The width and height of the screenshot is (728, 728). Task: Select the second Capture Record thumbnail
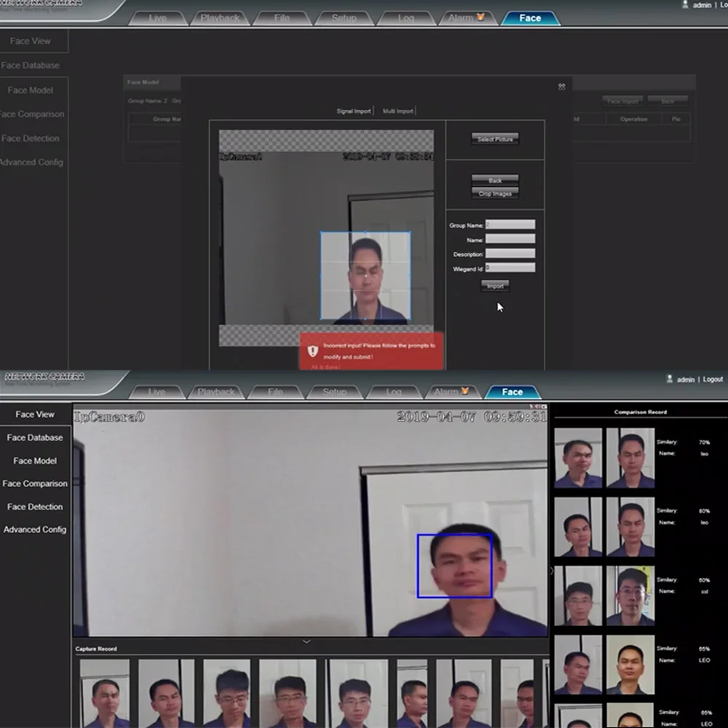166,693
